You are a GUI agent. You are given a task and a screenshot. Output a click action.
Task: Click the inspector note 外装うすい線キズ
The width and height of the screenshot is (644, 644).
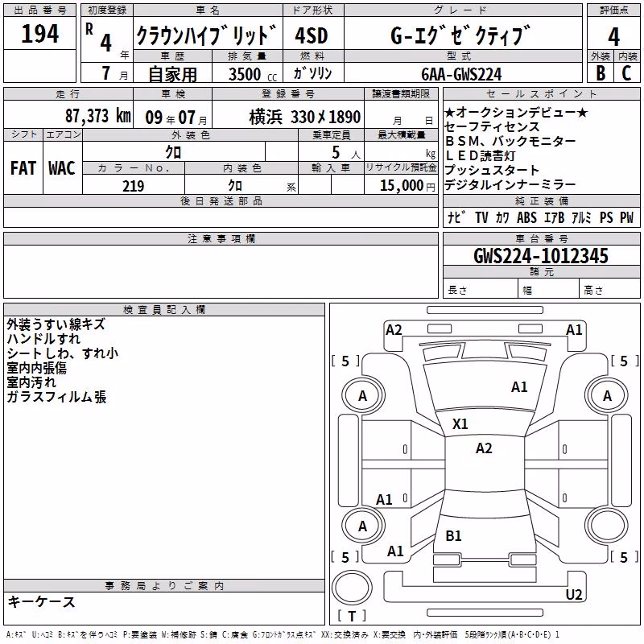(x=56, y=324)
